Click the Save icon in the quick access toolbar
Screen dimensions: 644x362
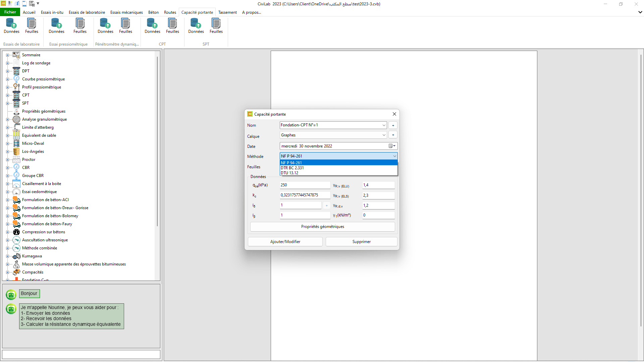click(x=24, y=4)
